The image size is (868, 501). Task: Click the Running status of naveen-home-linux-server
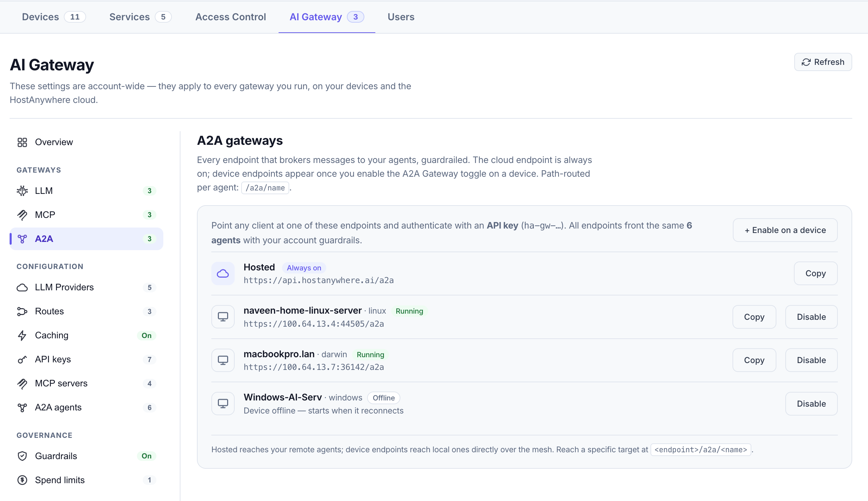click(x=409, y=311)
